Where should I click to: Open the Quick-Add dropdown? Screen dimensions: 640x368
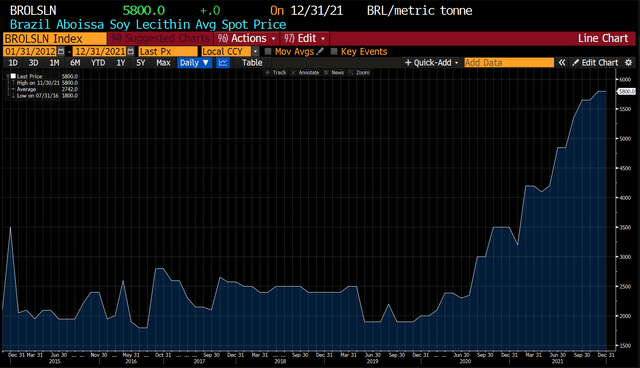tap(431, 62)
